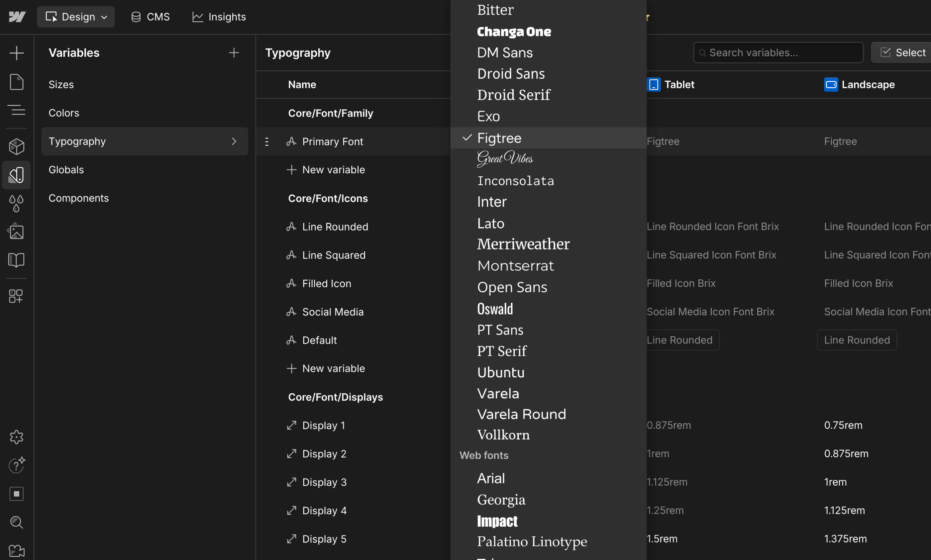The image size is (931, 560).
Task: Open the Apps panel
Action: (x=17, y=296)
